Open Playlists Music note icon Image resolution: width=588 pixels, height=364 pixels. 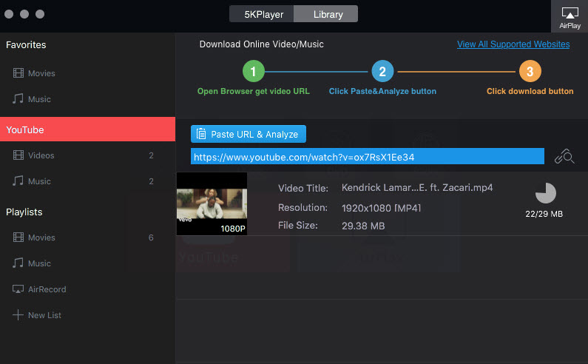[x=18, y=263]
